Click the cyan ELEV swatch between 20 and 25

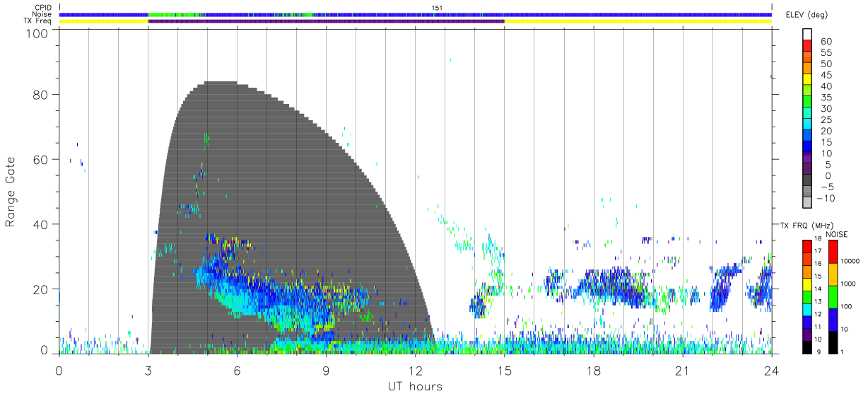click(x=807, y=125)
